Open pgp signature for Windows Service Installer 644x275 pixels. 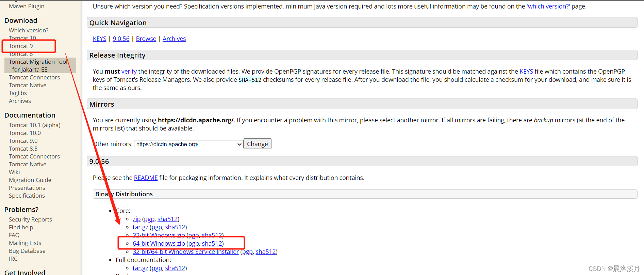coord(247,252)
